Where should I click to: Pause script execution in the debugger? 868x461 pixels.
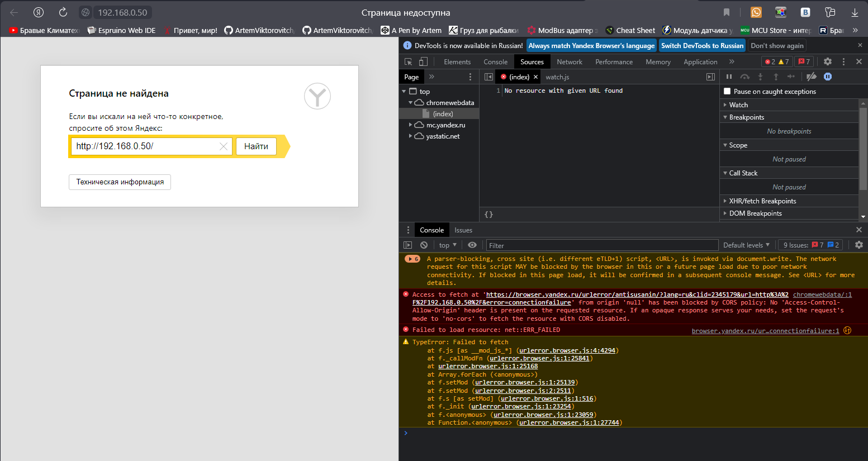(729, 77)
